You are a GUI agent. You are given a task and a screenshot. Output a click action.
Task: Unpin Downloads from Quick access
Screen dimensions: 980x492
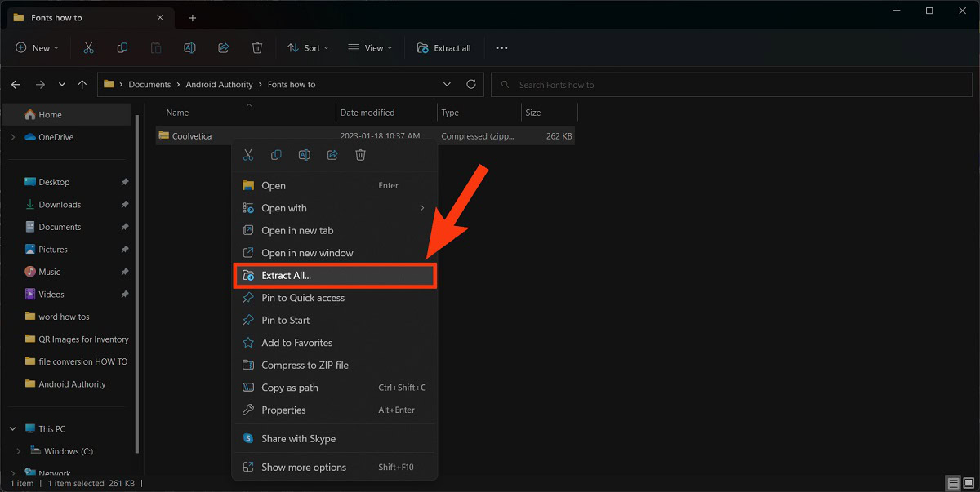[125, 205]
